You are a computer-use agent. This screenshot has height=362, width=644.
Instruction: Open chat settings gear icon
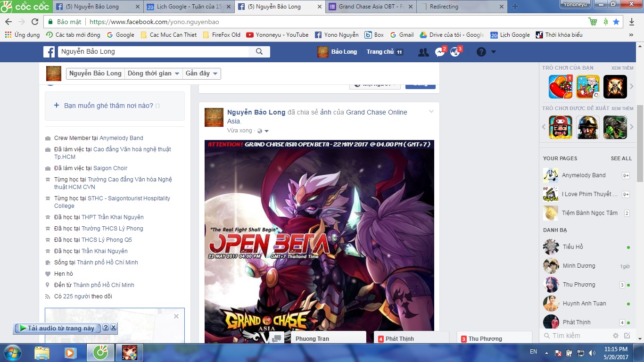[615, 336]
